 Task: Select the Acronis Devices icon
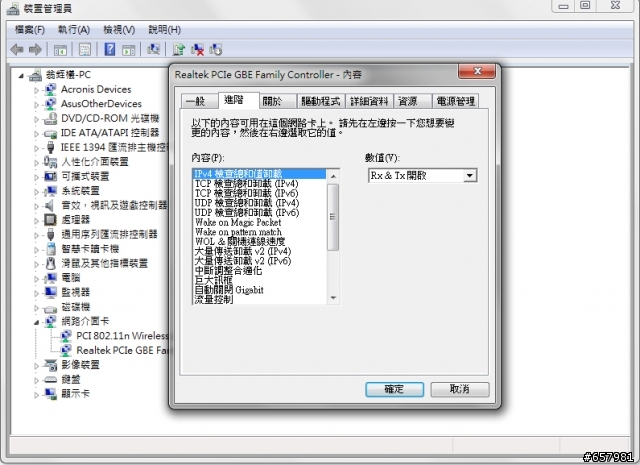[x=50, y=89]
